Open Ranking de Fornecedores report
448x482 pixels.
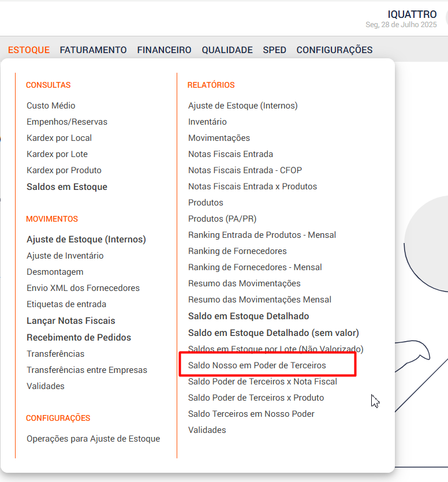[x=237, y=251]
